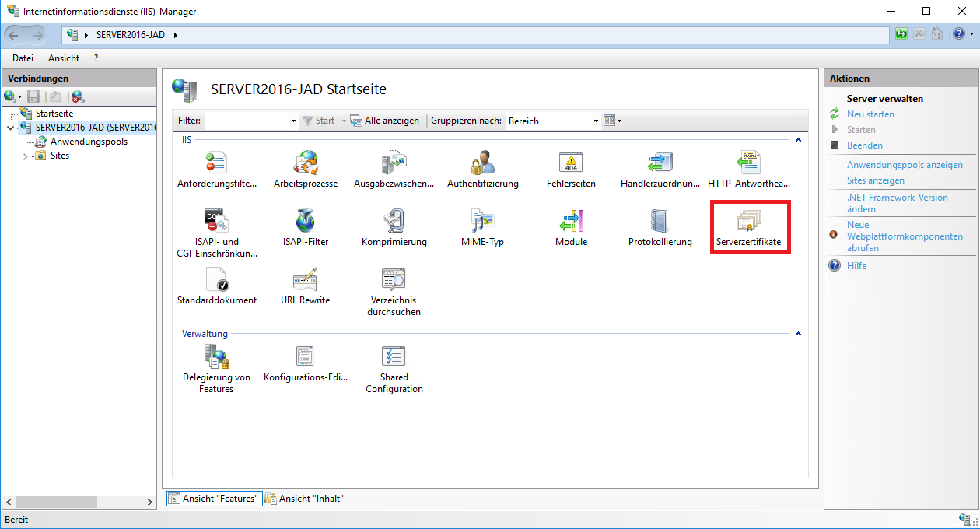Open the Ansicht menu
This screenshot has height=529, width=980.
pyautogui.click(x=64, y=58)
